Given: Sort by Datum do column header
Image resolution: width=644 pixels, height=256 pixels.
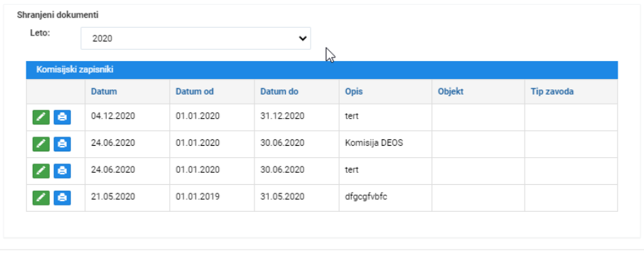Looking at the screenshot, I should click(x=279, y=92).
